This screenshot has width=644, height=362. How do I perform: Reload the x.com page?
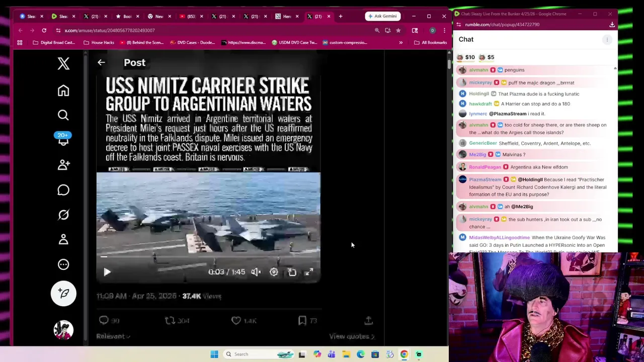click(44, 31)
